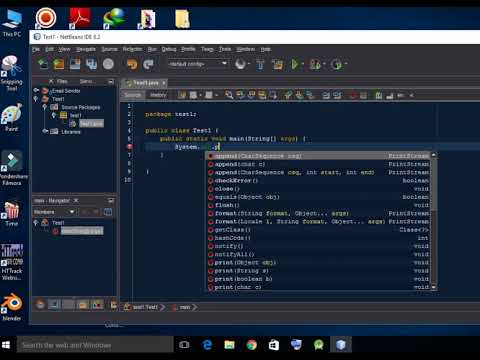Choose checkError() completion

[x=318, y=180]
